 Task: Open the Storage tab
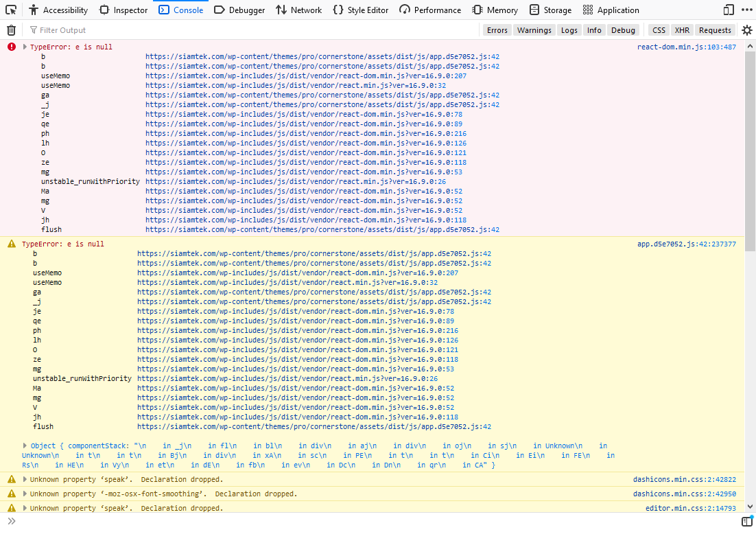click(x=551, y=10)
